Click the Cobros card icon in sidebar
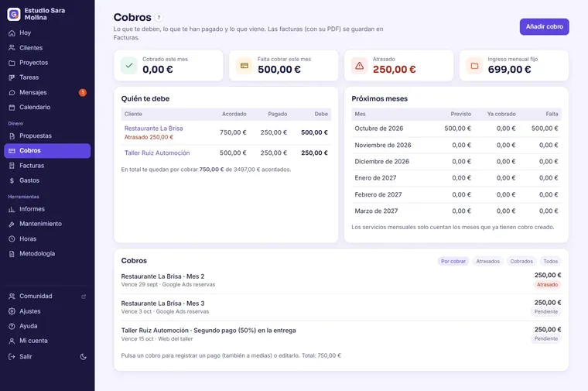Screen dimensions: 588x391 12,150
